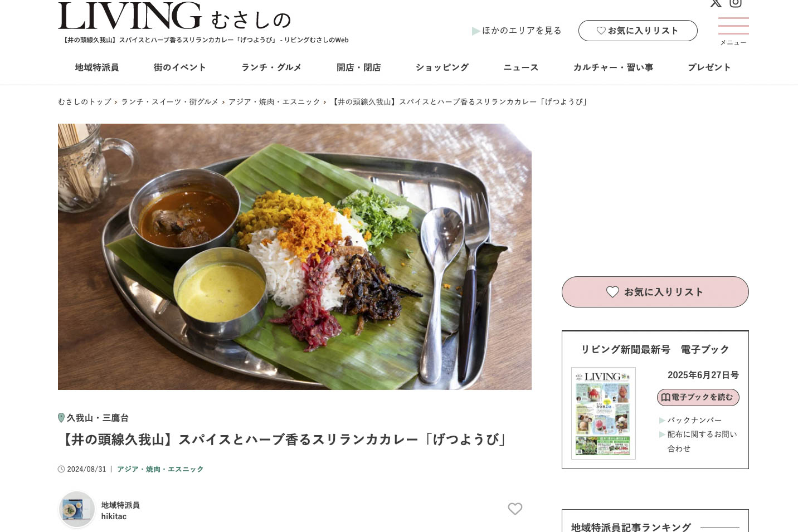This screenshot has width=798, height=532.
Task: Add article via pink お気に入りリスト button
Action: (655, 292)
